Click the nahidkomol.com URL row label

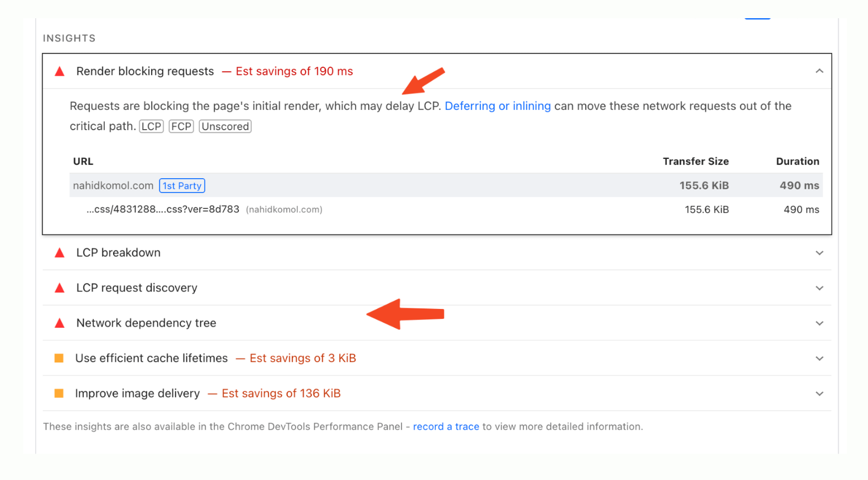click(113, 186)
